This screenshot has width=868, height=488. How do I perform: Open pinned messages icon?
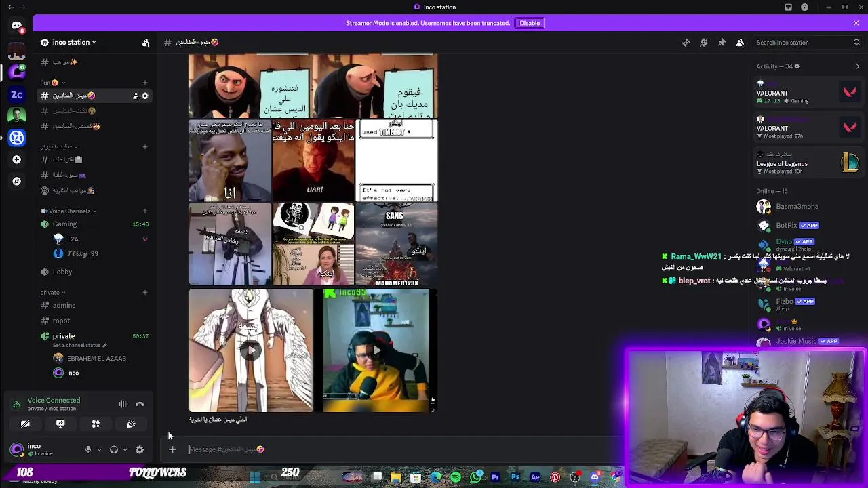[722, 42]
